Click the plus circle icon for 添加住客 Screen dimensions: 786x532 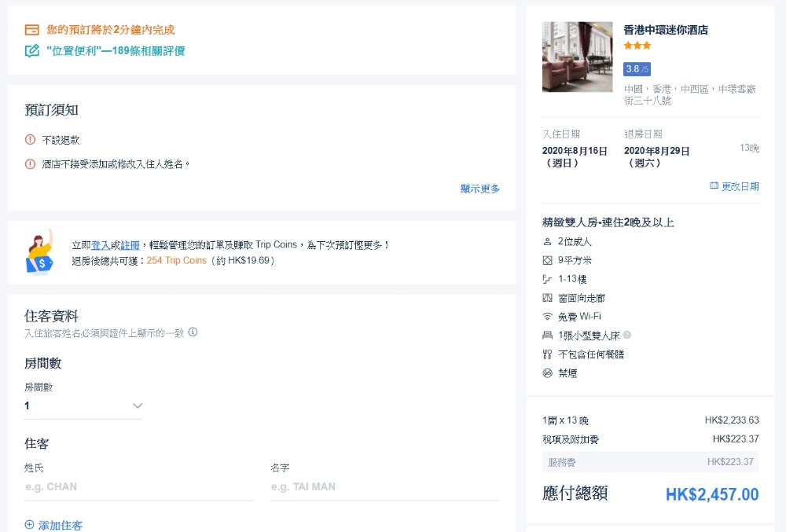(x=30, y=525)
